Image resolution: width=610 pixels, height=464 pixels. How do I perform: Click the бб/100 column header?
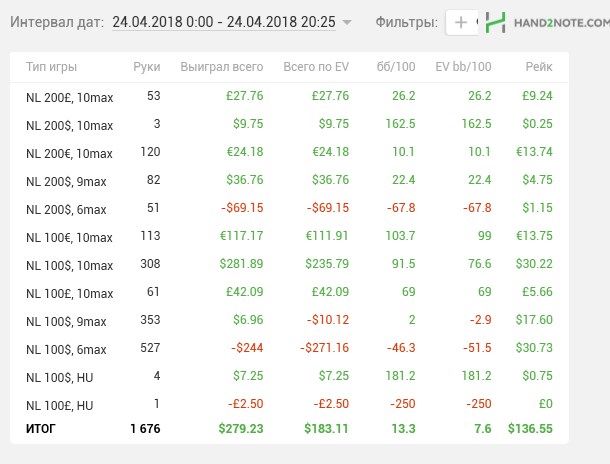(x=396, y=67)
